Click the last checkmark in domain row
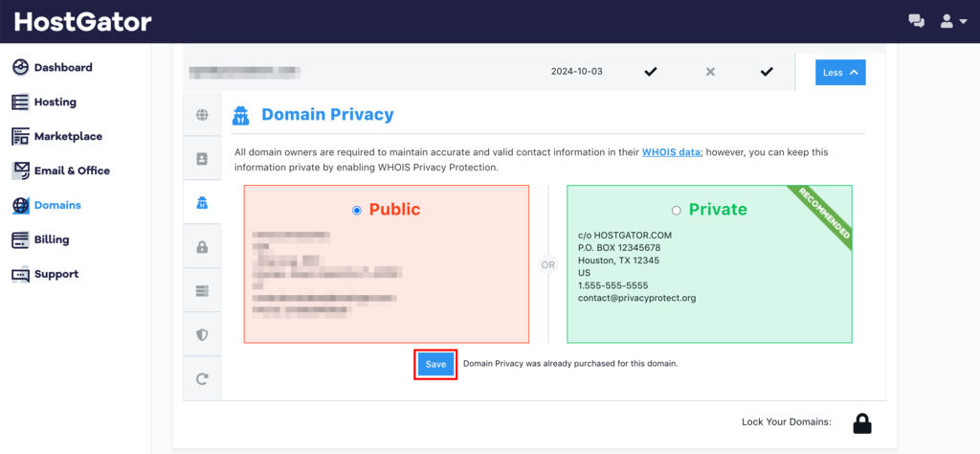This screenshot has height=454, width=980. [x=767, y=72]
